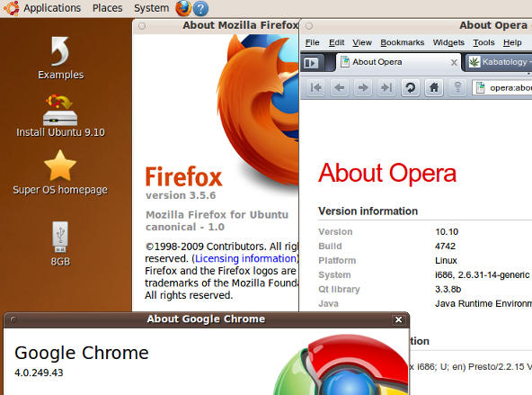Click the About Google Chrome window menu button
Screen dimensions: 532x395
(x=13, y=319)
